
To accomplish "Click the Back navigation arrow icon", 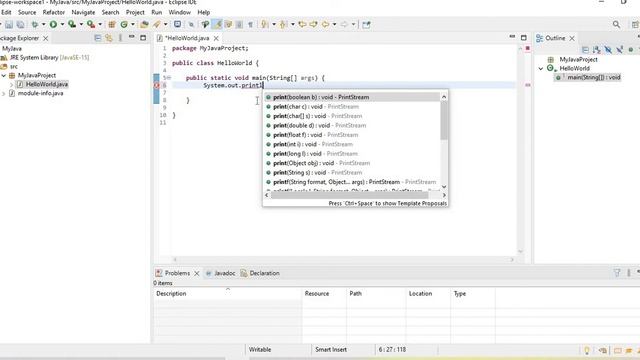I will tap(325, 24).
